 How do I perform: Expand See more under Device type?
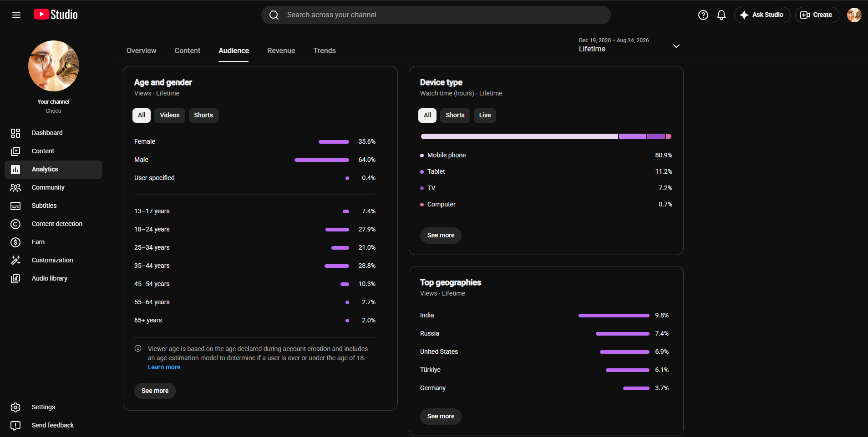tap(441, 236)
